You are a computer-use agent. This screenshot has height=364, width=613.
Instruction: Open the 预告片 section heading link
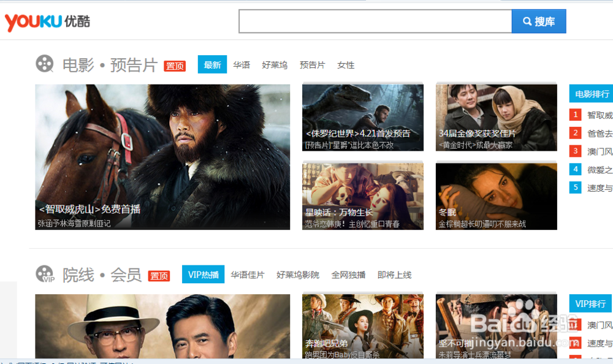pyautogui.click(x=134, y=65)
